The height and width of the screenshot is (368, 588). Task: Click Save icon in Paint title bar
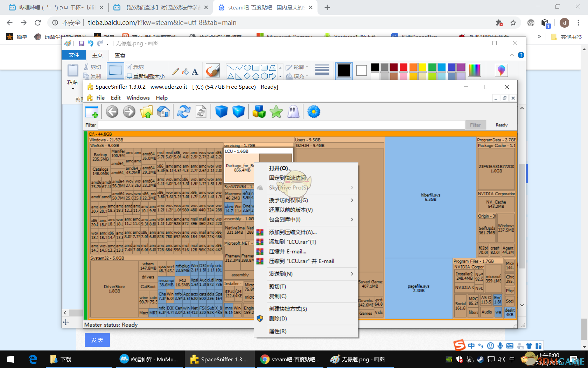tap(82, 43)
